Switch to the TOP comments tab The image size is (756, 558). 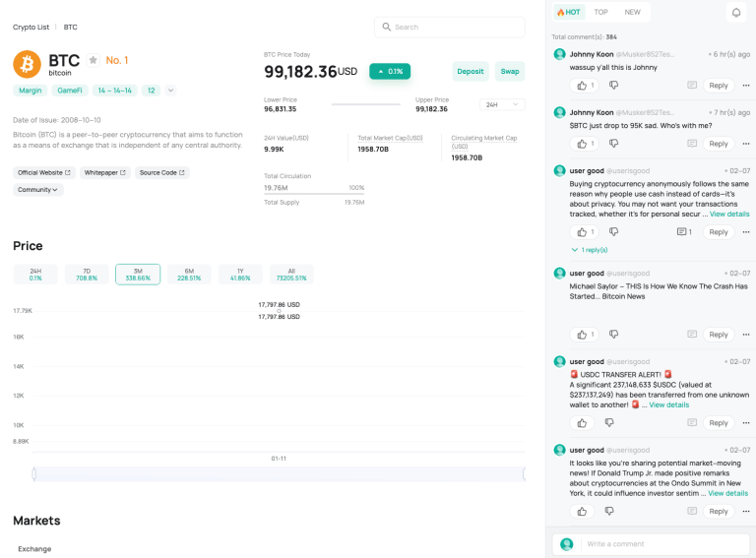click(600, 12)
